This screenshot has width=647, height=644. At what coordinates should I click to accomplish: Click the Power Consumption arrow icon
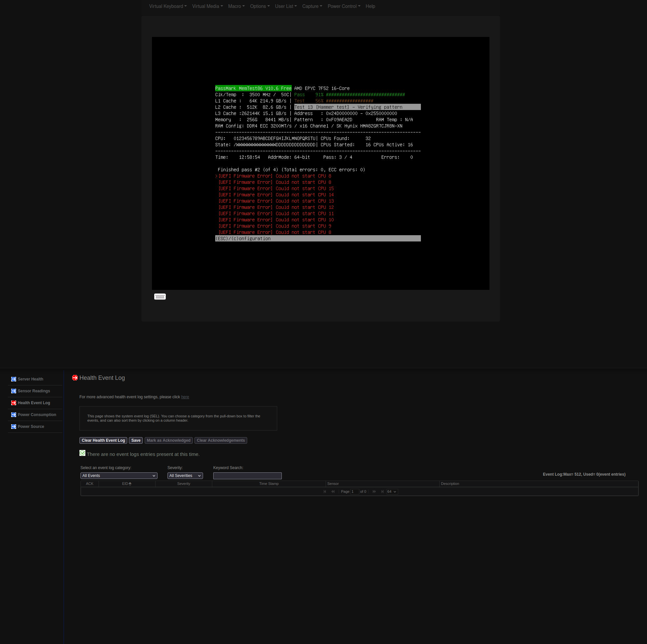(14, 415)
